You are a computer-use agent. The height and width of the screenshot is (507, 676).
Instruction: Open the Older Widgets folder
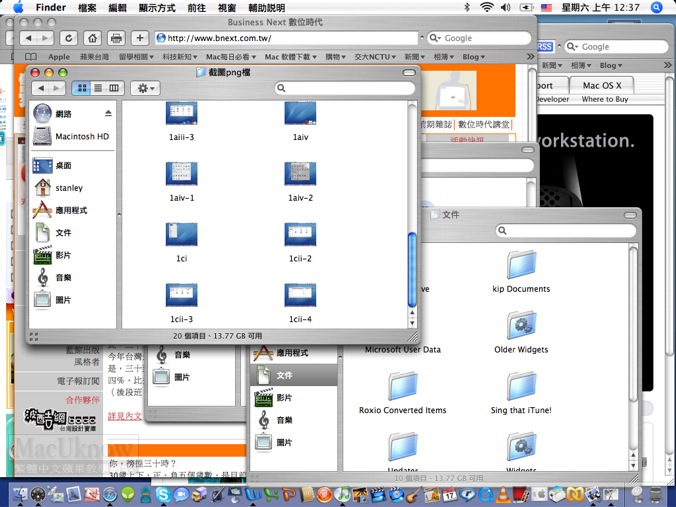point(521,332)
